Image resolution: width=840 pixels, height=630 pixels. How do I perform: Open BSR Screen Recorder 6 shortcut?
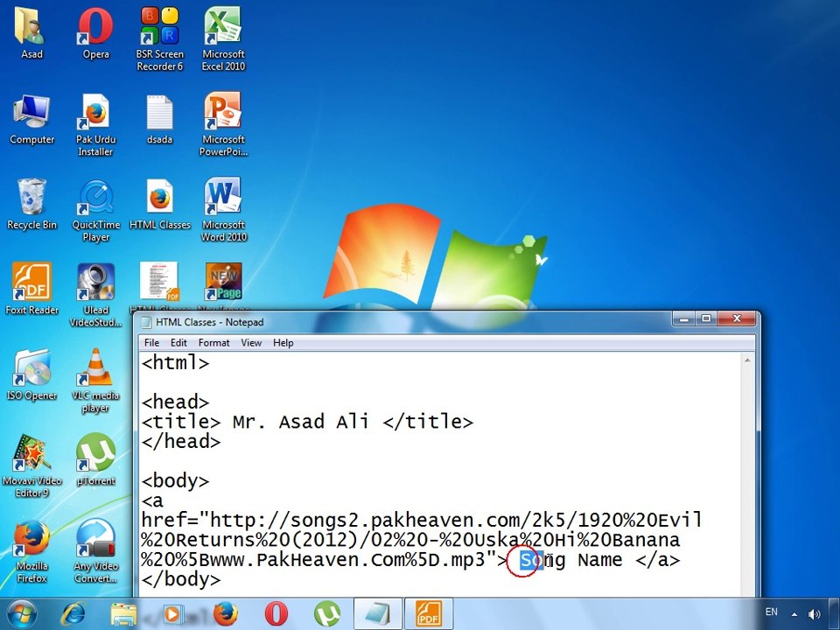(159, 25)
